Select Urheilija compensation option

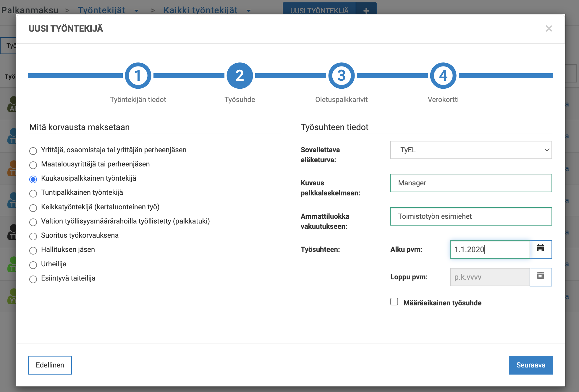(33, 265)
